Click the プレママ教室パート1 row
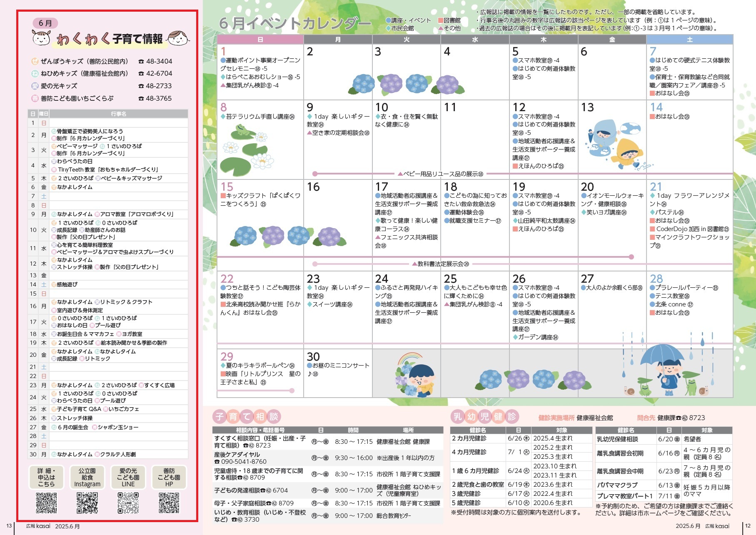756x535 pixels. pyautogui.click(x=664, y=496)
